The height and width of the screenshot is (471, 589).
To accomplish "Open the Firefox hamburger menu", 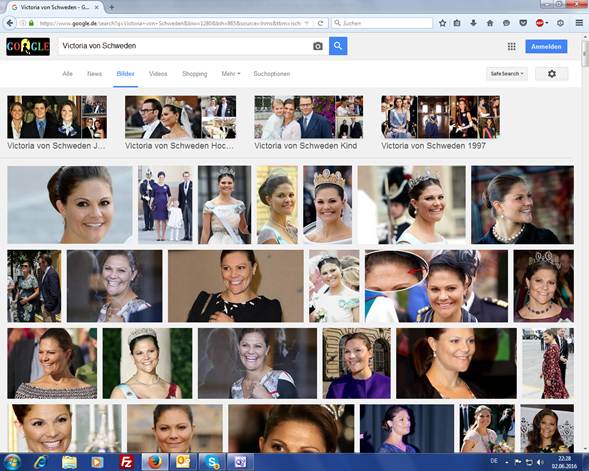I will (x=579, y=23).
